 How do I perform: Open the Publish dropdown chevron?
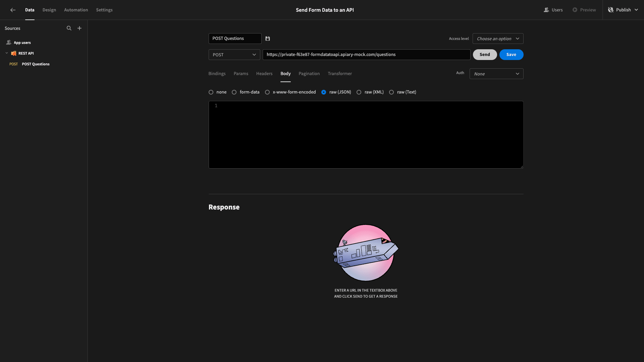[x=636, y=10]
